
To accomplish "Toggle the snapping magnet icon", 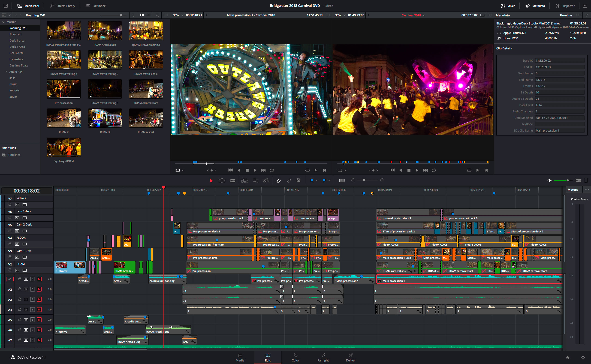I will click(278, 180).
